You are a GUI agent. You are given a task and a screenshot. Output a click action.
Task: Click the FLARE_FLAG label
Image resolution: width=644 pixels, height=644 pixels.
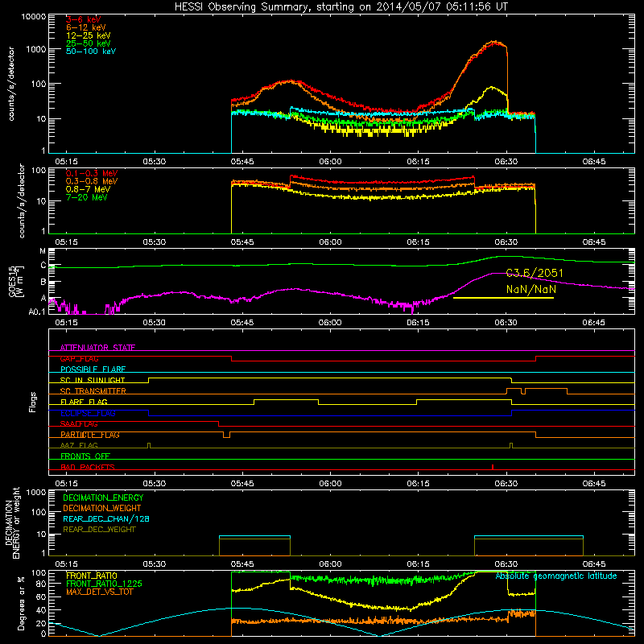[x=84, y=402]
